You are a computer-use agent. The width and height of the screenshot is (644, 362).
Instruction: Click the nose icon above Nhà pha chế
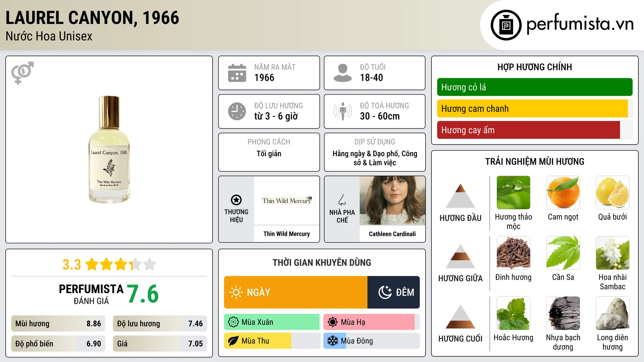click(342, 200)
